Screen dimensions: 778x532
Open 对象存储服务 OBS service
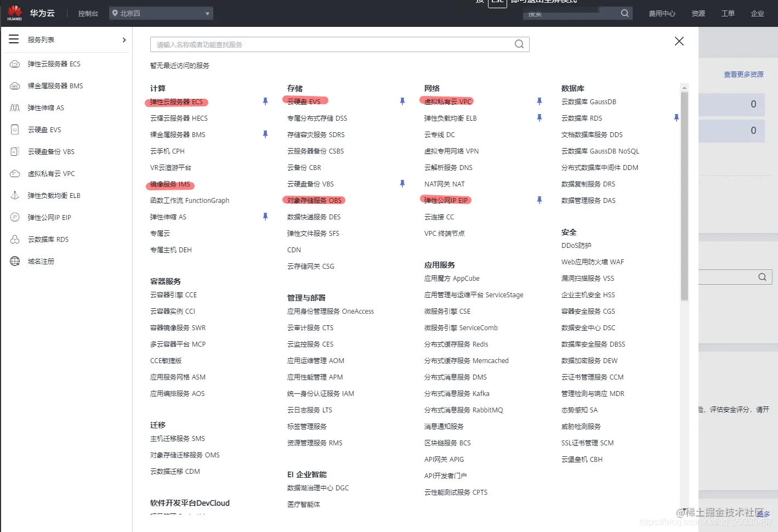[x=314, y=200]
